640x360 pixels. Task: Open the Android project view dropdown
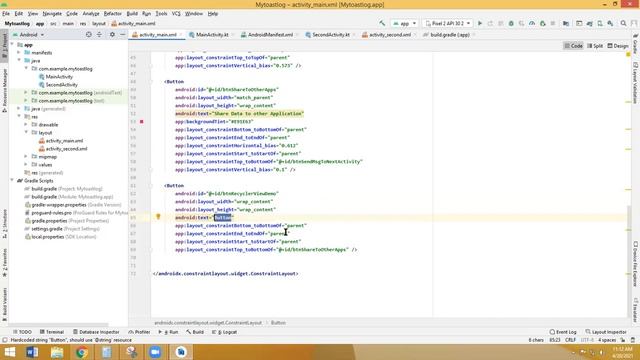29,35
